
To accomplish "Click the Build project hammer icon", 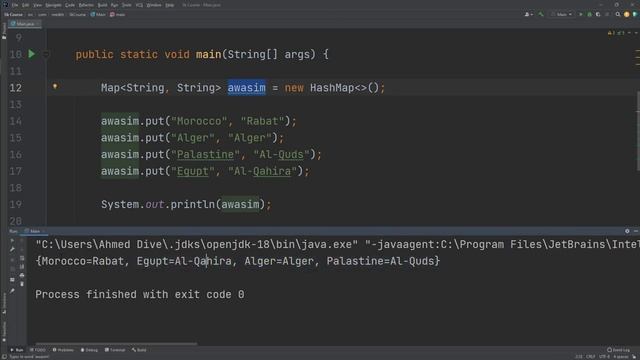I will pyautogui.click(x=541, y=14).
